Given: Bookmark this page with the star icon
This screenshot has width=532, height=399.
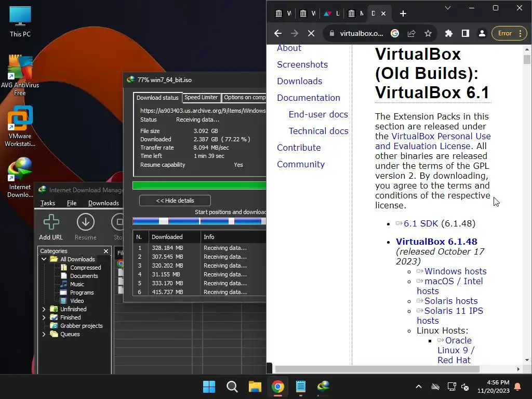Looking at the screenshot, I should coord(428,33).
